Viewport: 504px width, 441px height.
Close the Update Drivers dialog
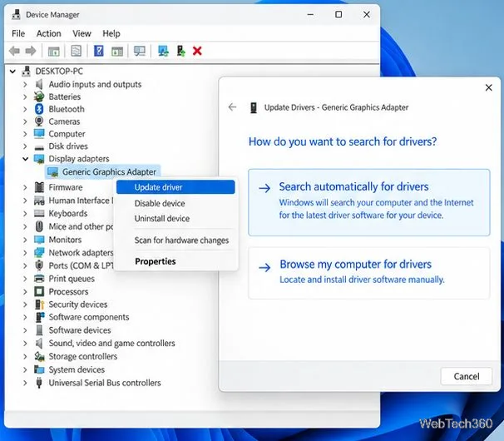[488, 87]
